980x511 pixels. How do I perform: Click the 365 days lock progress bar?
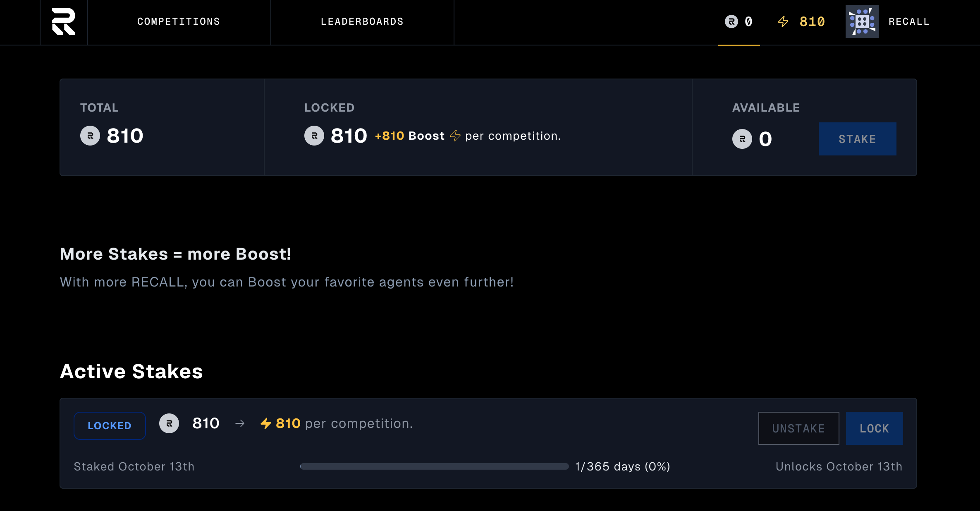coord(434,466)
